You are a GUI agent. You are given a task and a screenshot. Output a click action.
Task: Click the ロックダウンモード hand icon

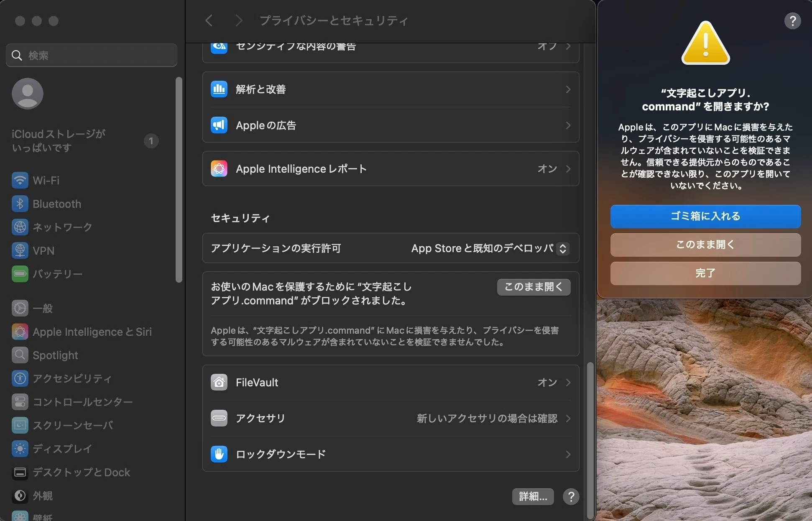(219, 454)
